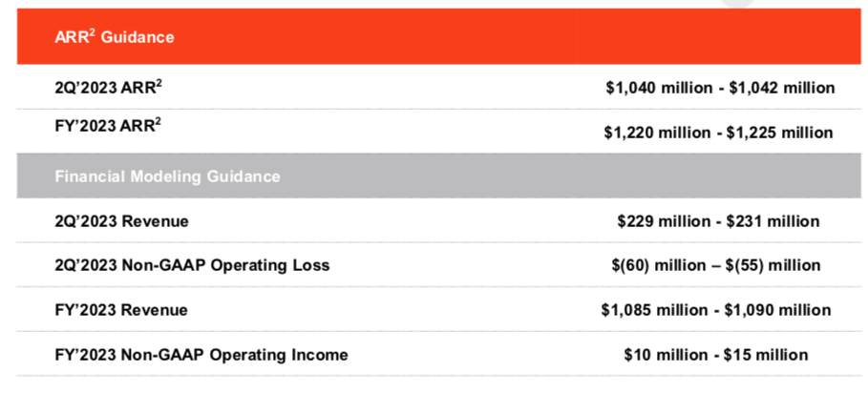The height and width of the screenshot is (393, 868).
Task: Select the FY'2023 Revenue row label
Action: pyautogui.click(x=121, y=310)
